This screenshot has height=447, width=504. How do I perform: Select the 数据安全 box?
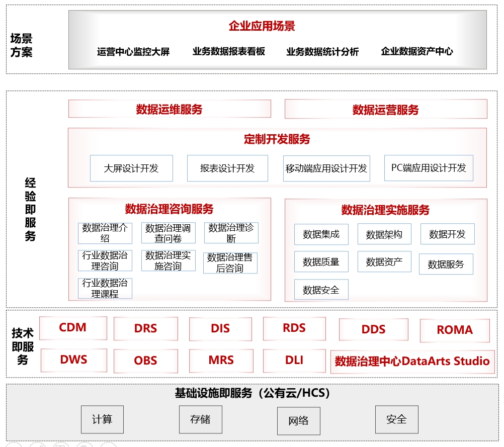321,290
